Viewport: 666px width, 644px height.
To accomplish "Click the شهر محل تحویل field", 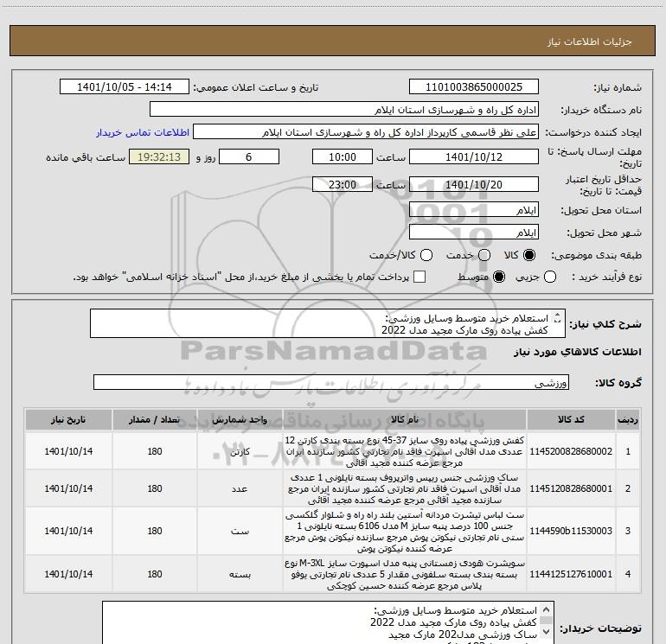I will coord(474,233).
